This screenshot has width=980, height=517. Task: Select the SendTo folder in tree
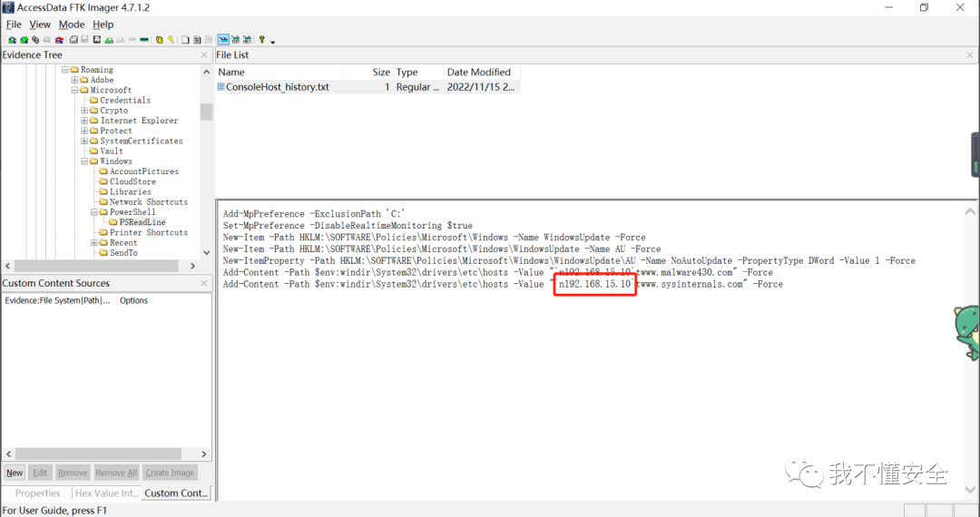click(x=123, y=253)
